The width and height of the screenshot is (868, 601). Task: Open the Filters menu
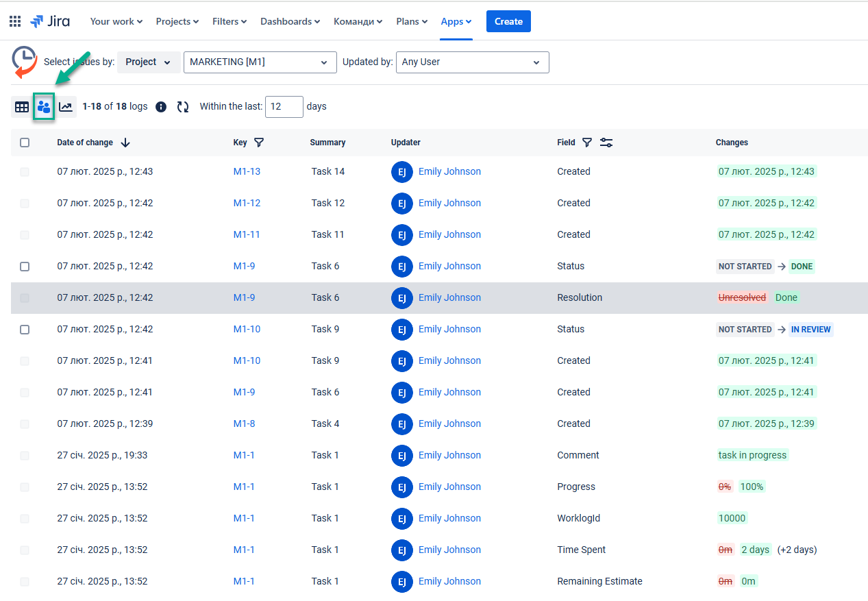230,21
